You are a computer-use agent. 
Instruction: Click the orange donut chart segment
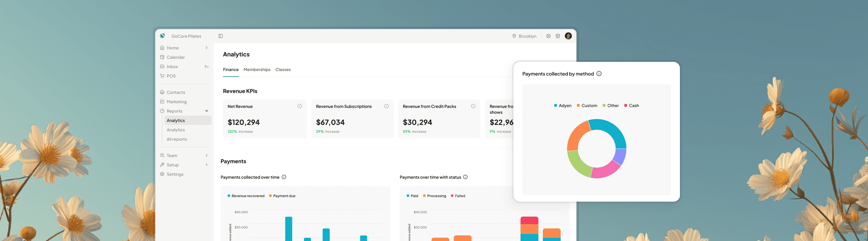577,136
